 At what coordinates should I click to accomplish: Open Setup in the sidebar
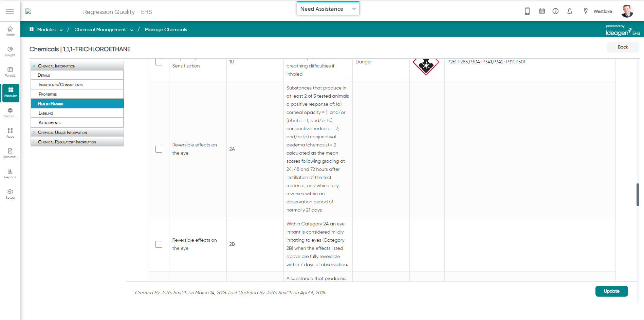[10, 194]
